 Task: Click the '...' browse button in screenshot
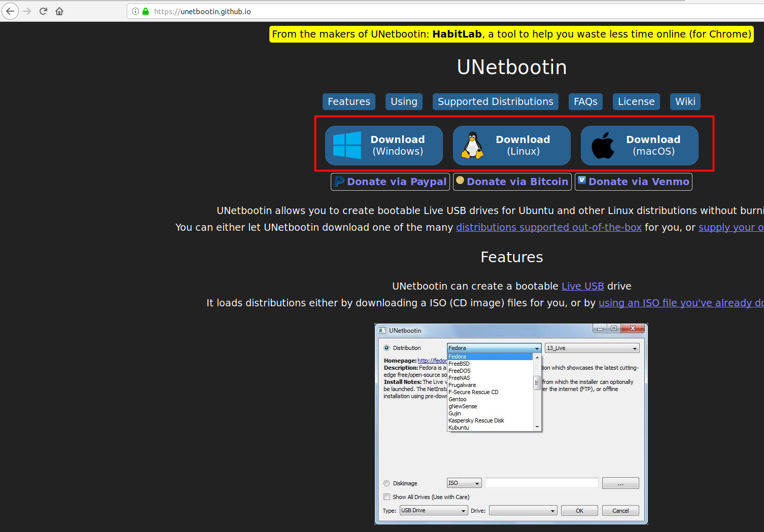[620, 483]
